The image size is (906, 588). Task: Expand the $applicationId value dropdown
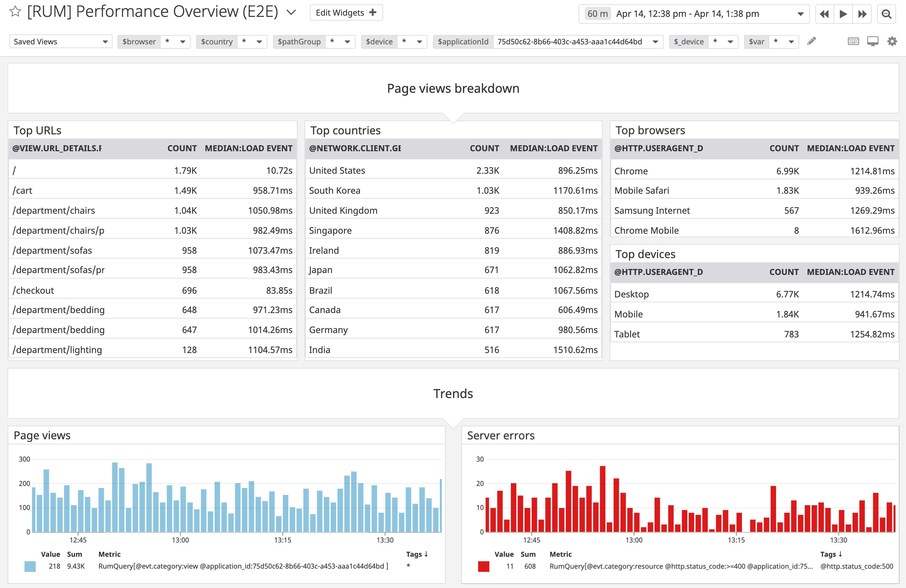(x=655, y=42)
